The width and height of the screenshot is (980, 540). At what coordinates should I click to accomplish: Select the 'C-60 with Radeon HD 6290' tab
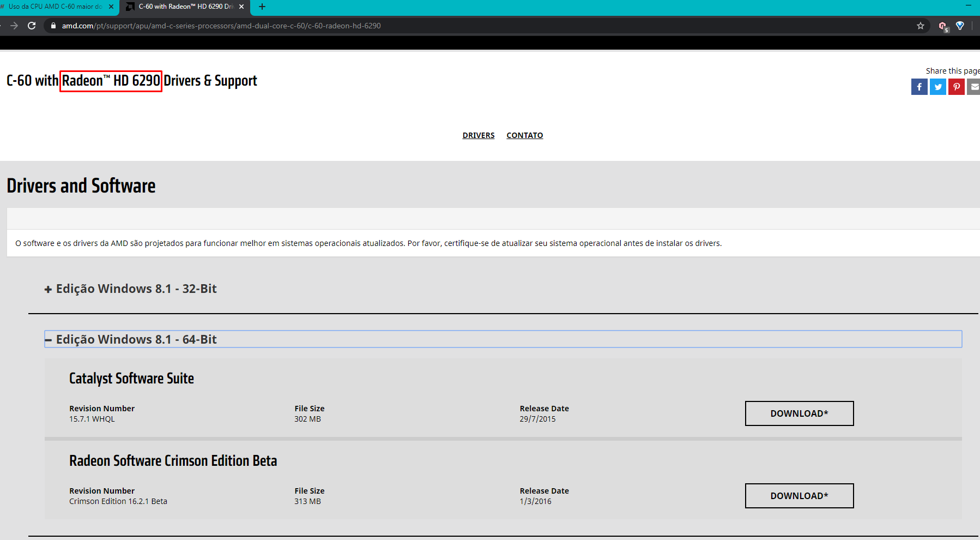(x=185, y=7)
